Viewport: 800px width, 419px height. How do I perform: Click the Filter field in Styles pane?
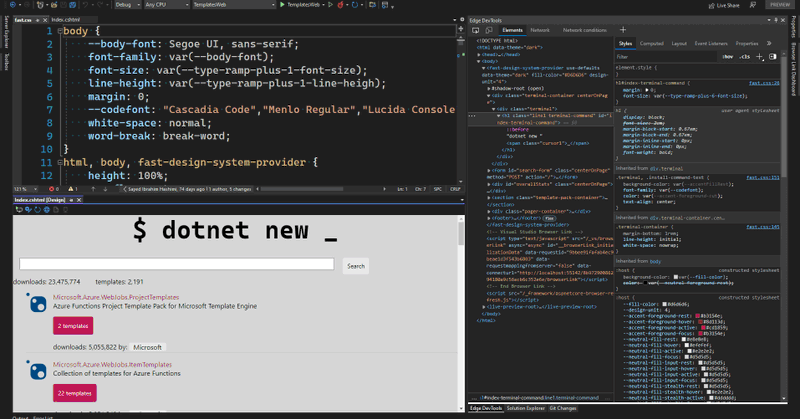tap(666, 57)
